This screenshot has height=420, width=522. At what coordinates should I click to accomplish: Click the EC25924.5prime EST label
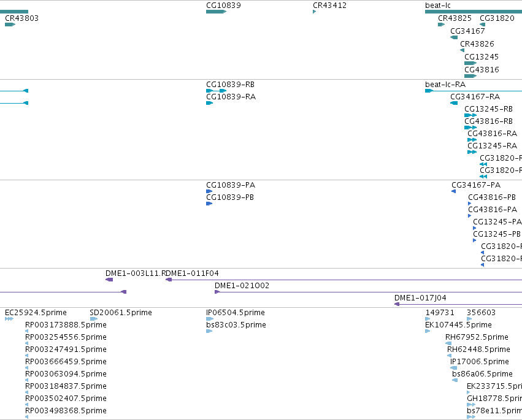tap(36, 313)
